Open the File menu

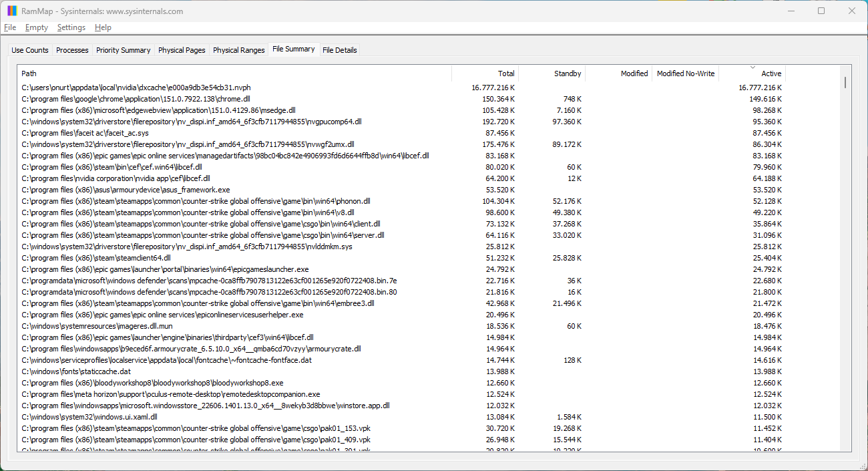point(10,27)
